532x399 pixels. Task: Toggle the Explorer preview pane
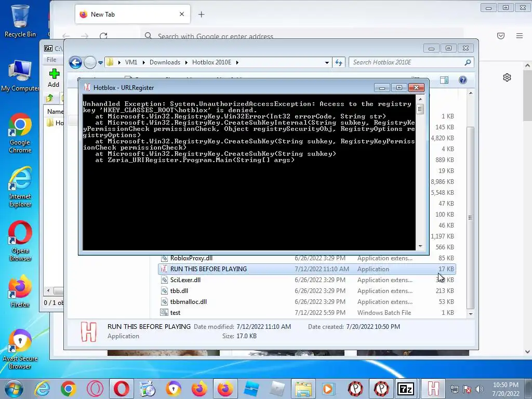(444, 80)
